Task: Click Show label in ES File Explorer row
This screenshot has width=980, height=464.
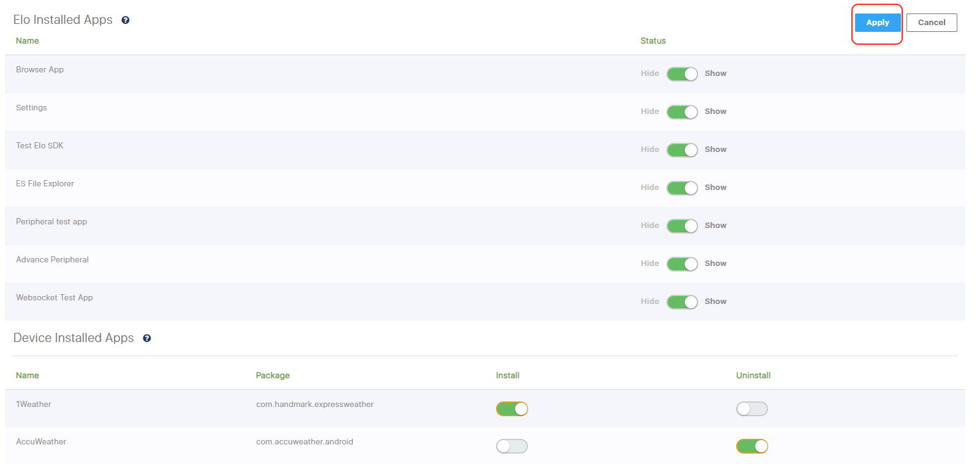Action: tap(715, 188)
